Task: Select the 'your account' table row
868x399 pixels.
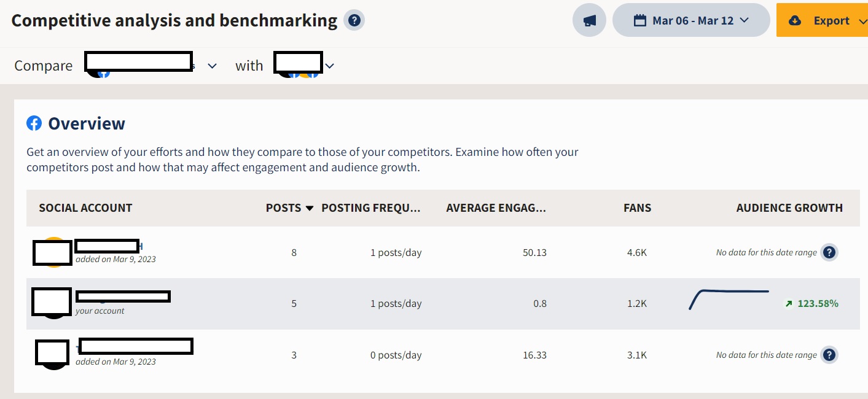Action: (443, 304)
